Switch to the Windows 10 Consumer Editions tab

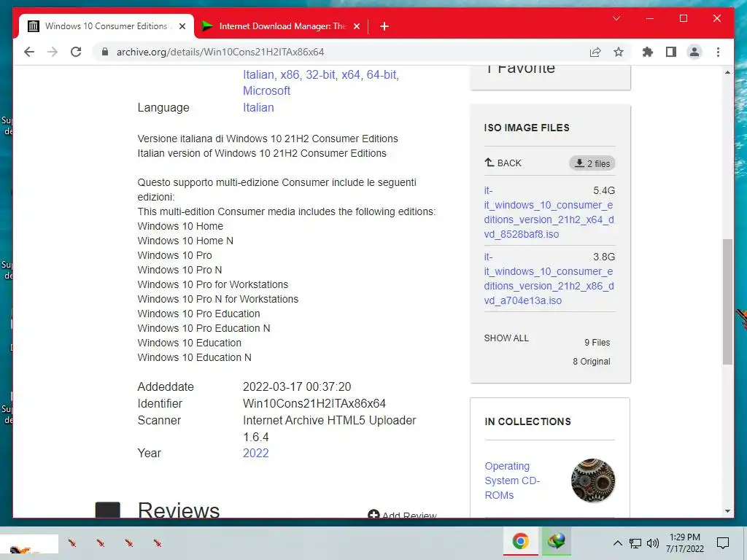tap(107, 26)
